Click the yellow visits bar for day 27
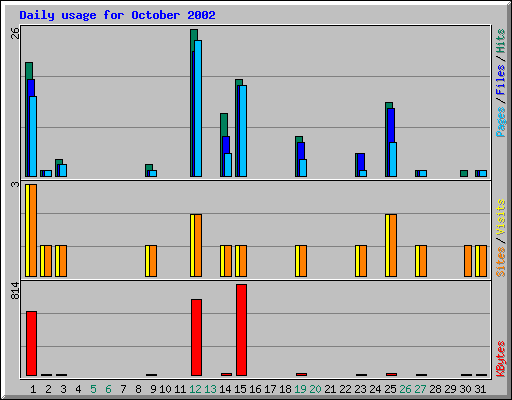 point(417,261)
